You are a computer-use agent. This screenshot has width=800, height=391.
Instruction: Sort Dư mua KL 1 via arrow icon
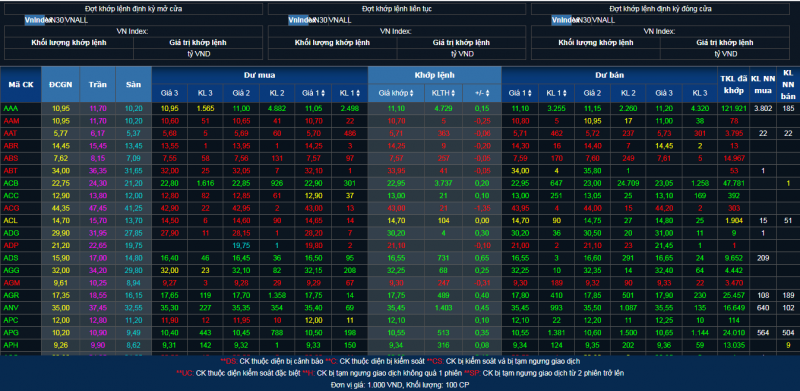point(358,93)
